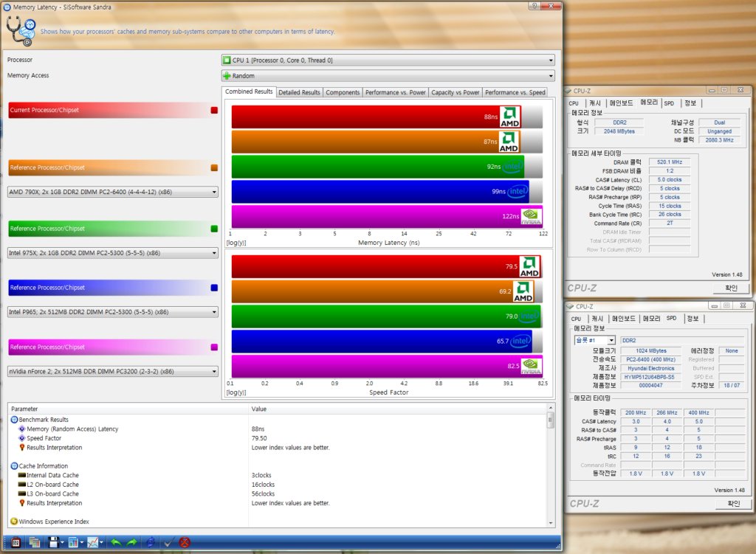Open the nVidia nForce 2 reference dropdown
Screen dimensions: 756x554
click(113, 371)
